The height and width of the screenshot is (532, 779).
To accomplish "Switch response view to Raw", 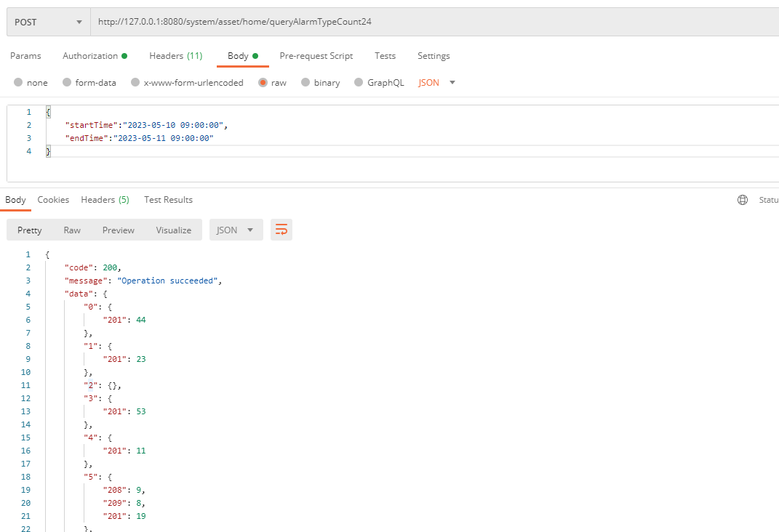I will click(x=72, y=230).
